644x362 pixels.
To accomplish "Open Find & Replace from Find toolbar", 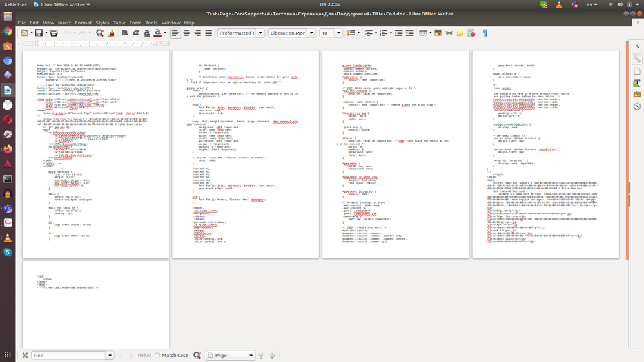I will pyautogui.click(x=197, y=356).
